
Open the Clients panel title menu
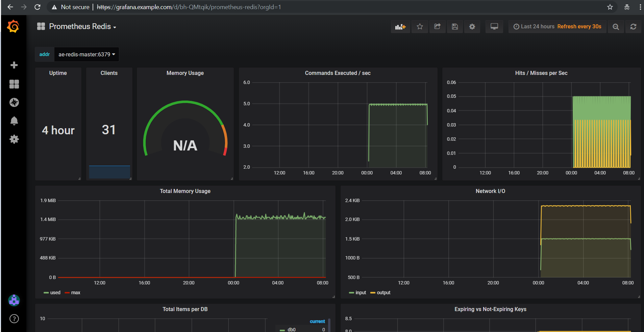(109, 73)
